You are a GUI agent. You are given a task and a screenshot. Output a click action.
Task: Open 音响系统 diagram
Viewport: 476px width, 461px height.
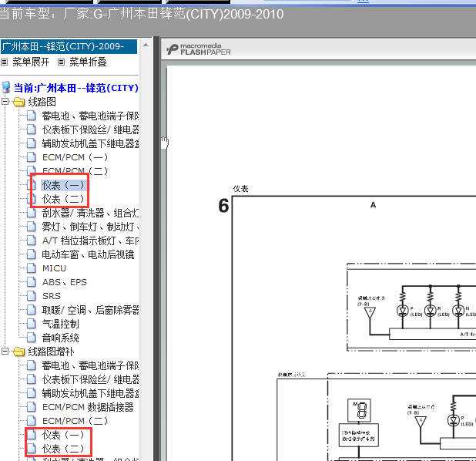click(x=60, y=338)
